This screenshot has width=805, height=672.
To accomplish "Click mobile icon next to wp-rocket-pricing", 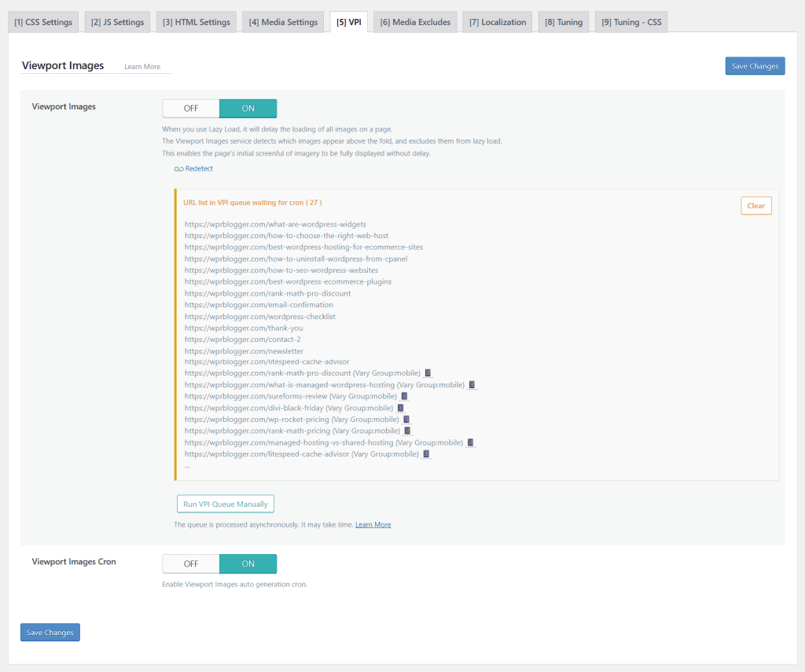I will pyautogui.click(x=406, y=419).
